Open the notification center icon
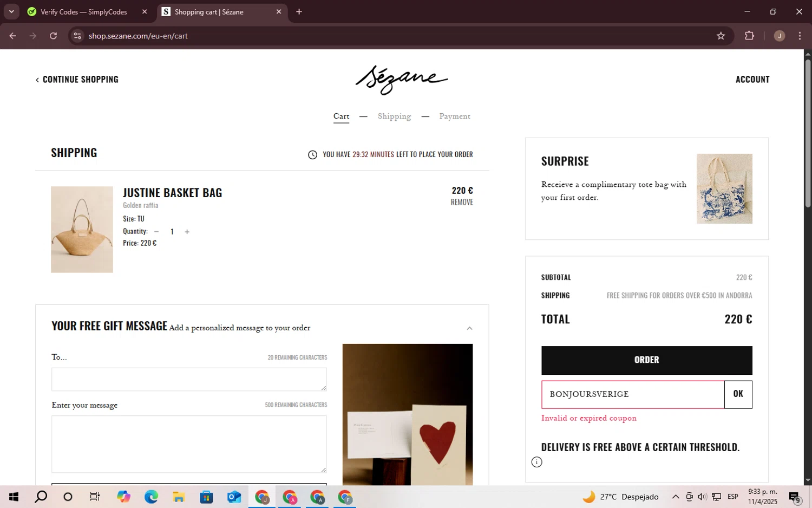Image resolution: width=812 pixels, height=508 pixels. (795, 497)
